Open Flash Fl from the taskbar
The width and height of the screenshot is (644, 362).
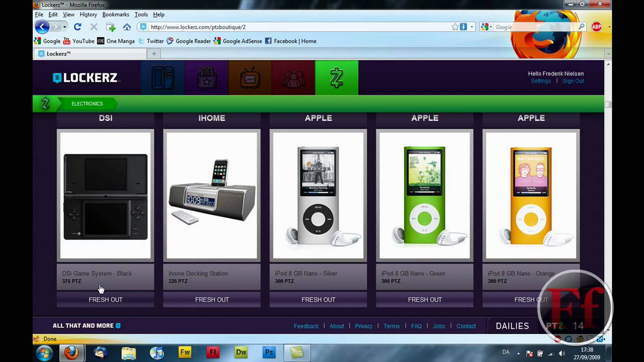(213, 352)
